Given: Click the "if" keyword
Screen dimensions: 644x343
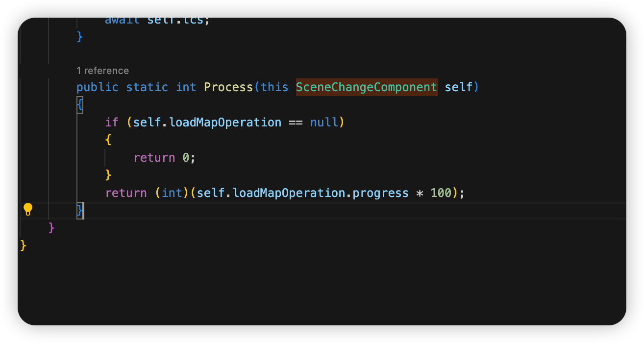Looking at the screenshot, I should (x=112, y=122).
